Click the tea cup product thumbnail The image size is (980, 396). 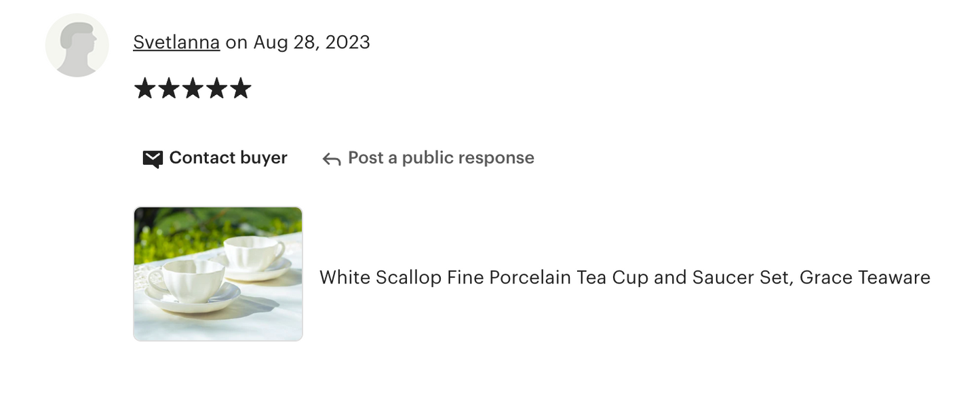coord(217,272)
